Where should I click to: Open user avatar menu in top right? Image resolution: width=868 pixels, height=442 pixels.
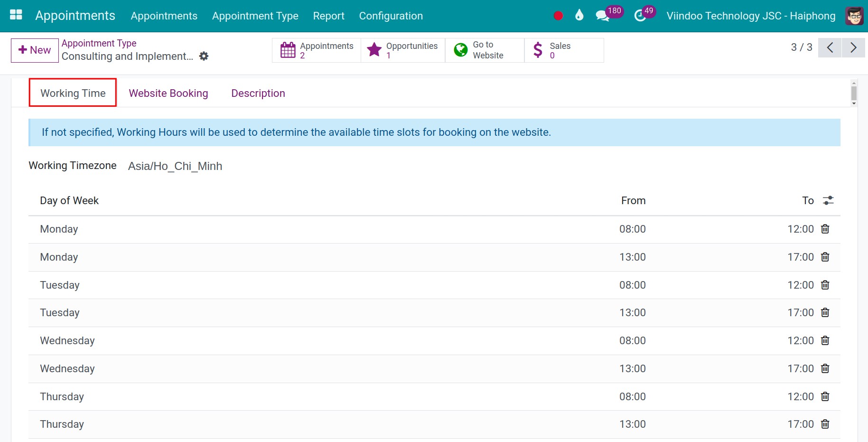855,16
